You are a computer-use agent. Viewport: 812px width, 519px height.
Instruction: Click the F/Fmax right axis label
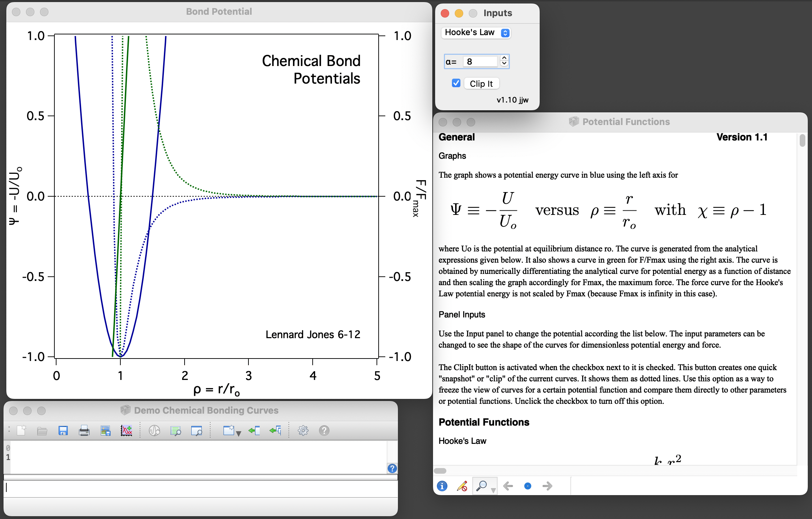click(x=420, y=198)
